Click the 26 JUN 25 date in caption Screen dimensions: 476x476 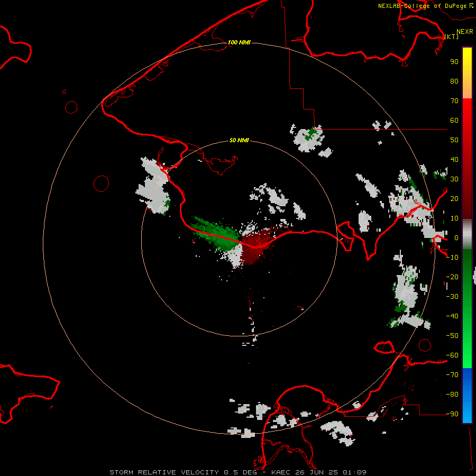point(316,472)
